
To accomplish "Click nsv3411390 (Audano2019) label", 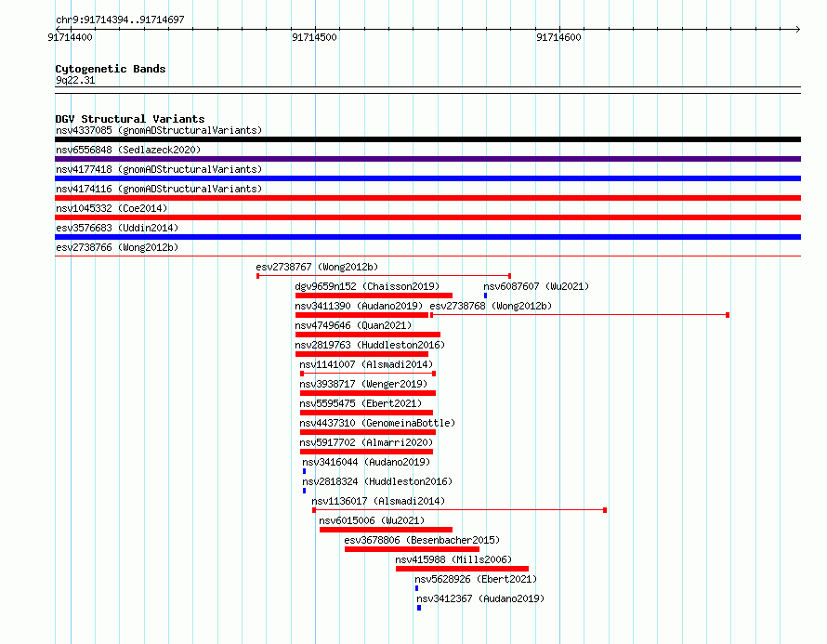I will [x=359, y=306].
